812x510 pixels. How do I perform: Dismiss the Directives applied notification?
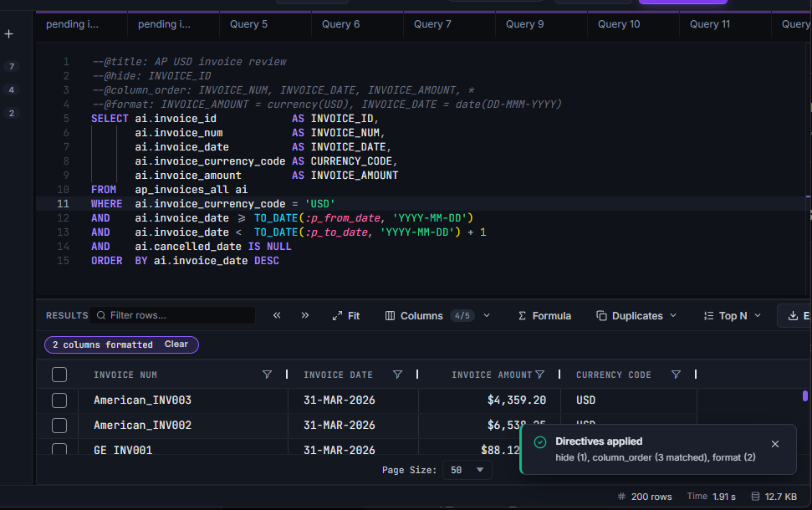pyautogui.click(x=775, y=444)
